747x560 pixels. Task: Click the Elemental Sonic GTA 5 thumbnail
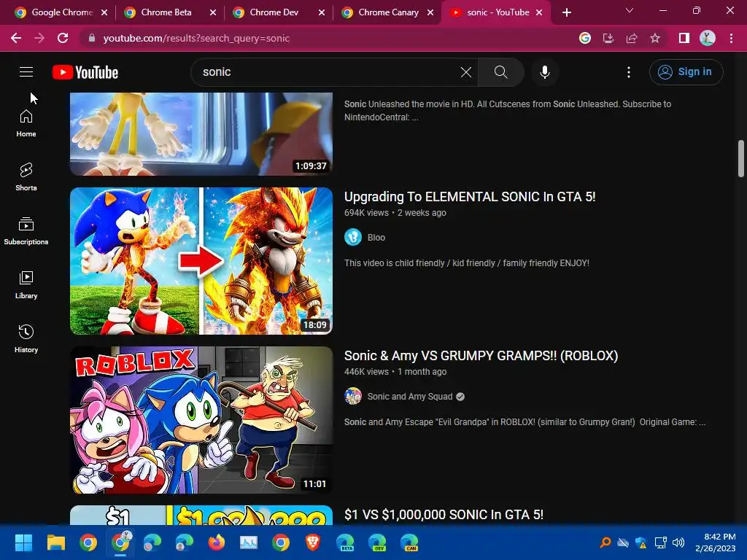201,260
